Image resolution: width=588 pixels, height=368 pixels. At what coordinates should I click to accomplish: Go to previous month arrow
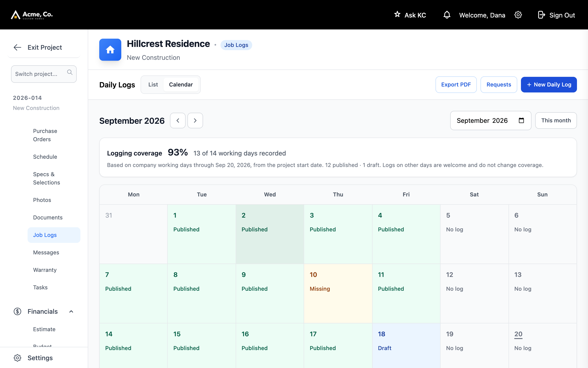click(x=178, y=121)
